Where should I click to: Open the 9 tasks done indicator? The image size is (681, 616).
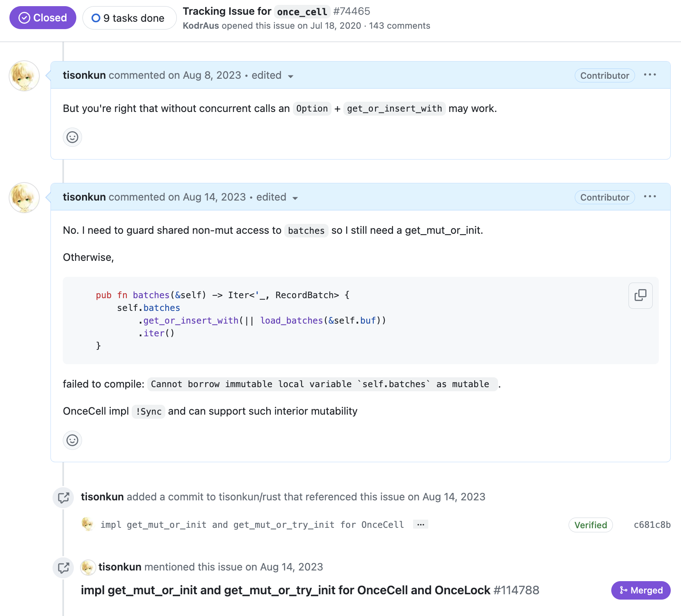click(x=130, y=18)
